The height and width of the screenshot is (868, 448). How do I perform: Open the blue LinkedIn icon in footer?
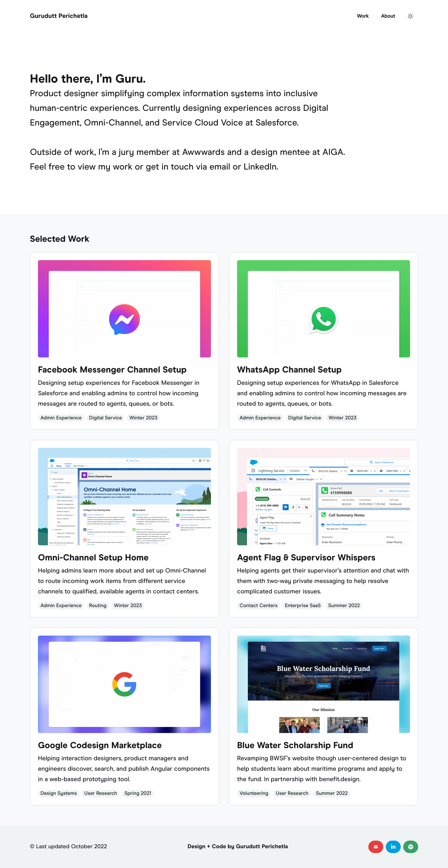click(393, 847)
